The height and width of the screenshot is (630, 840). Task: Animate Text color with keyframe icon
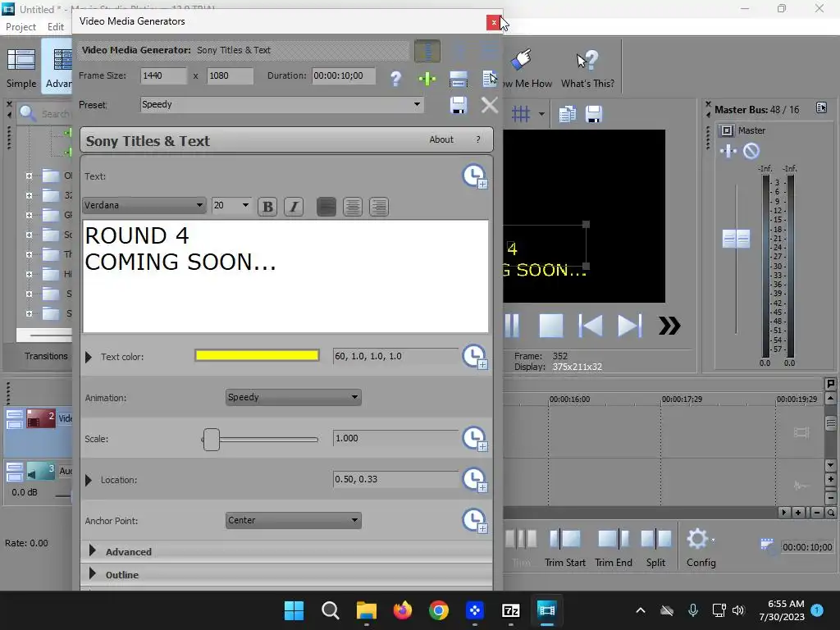pos(474,357)
